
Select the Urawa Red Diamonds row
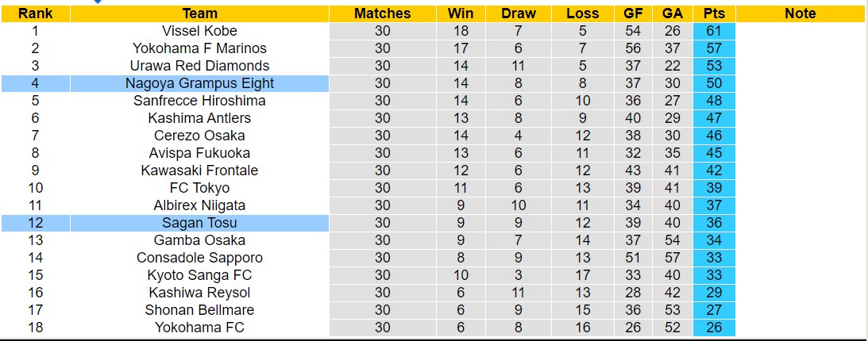pos(199,66)
